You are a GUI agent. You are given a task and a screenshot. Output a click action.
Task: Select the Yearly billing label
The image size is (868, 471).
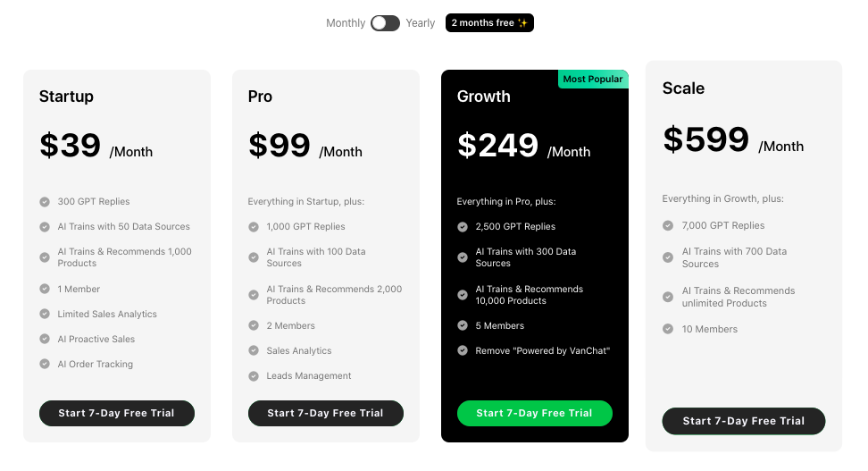point(421,23)
